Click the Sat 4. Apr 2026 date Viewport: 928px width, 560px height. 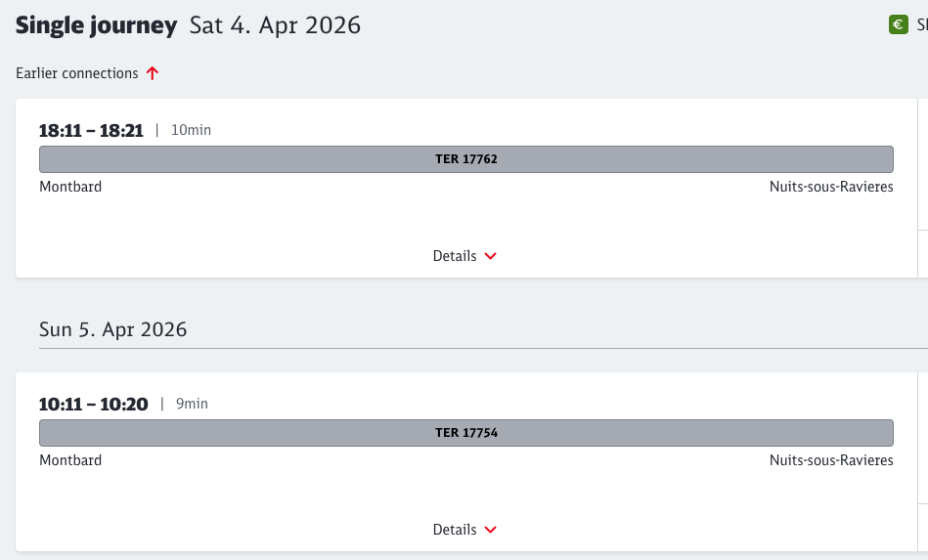[275, 26]
